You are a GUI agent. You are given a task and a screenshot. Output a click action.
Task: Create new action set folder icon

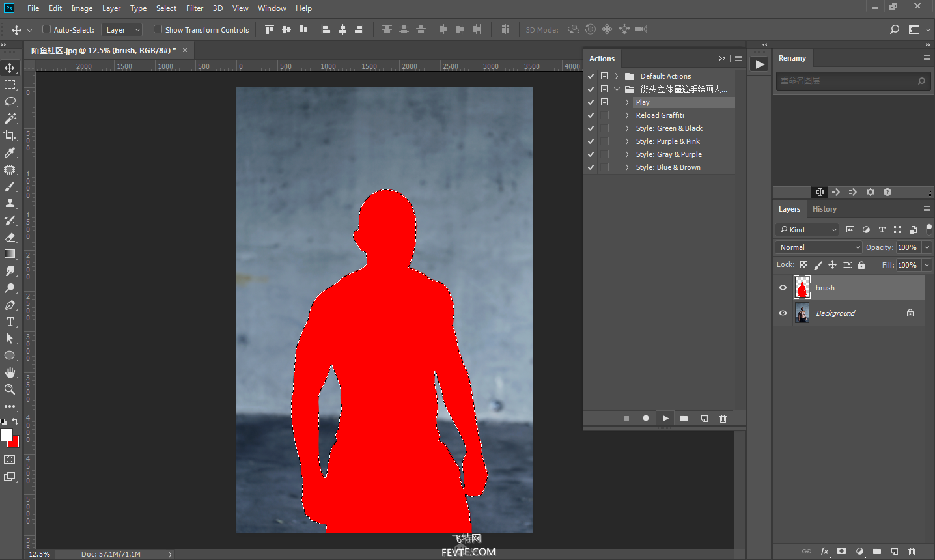684,419
